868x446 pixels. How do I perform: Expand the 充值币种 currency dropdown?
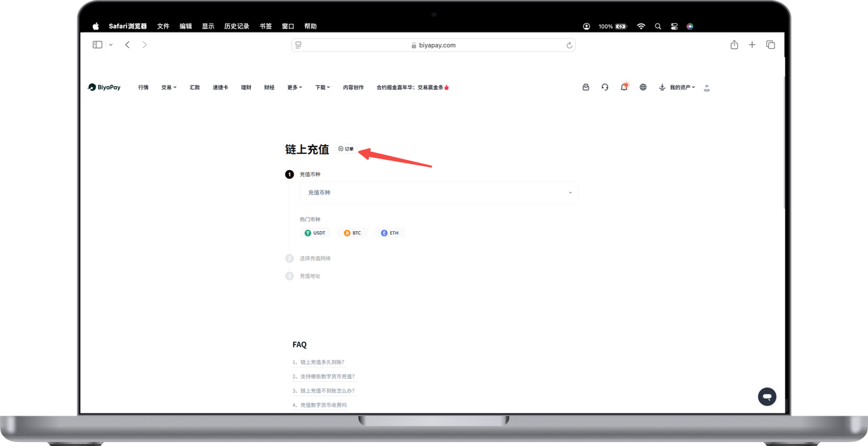click(439, 192)
